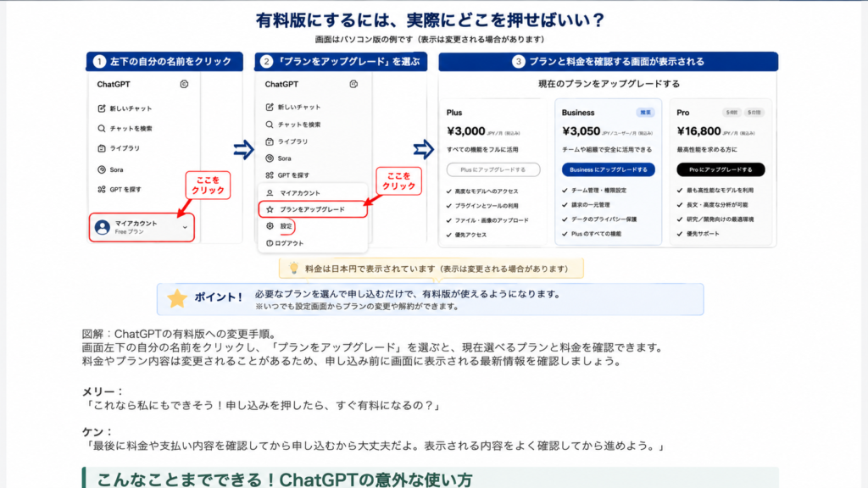The height and width of the screenshot is (488, 868).
Task: Click 長文・高度な分析が可能 feature line
Action: point(717,205)
